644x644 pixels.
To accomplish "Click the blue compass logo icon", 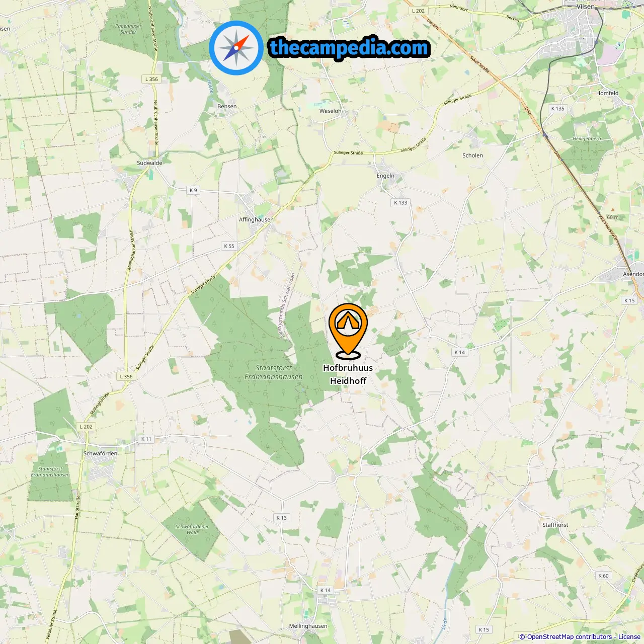I will 236,48.
